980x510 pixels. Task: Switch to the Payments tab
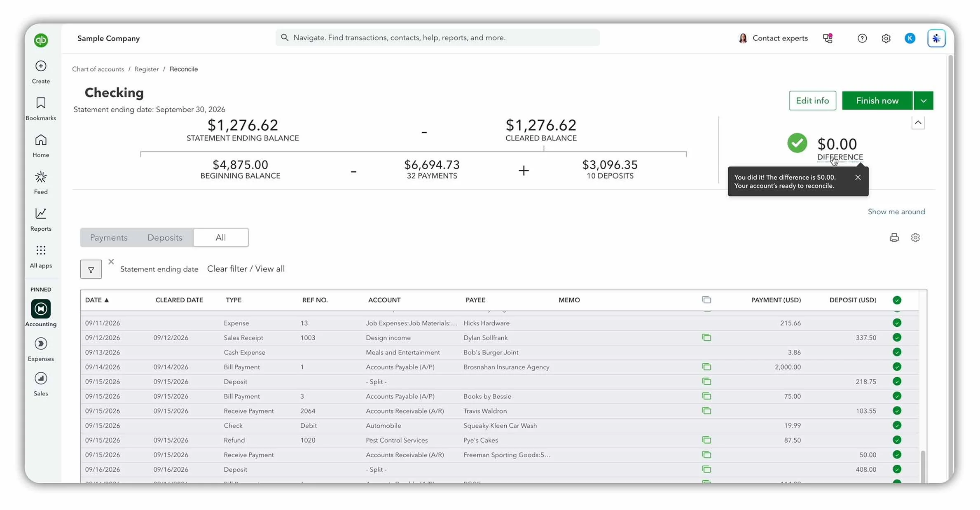click(x=109, y=237)
